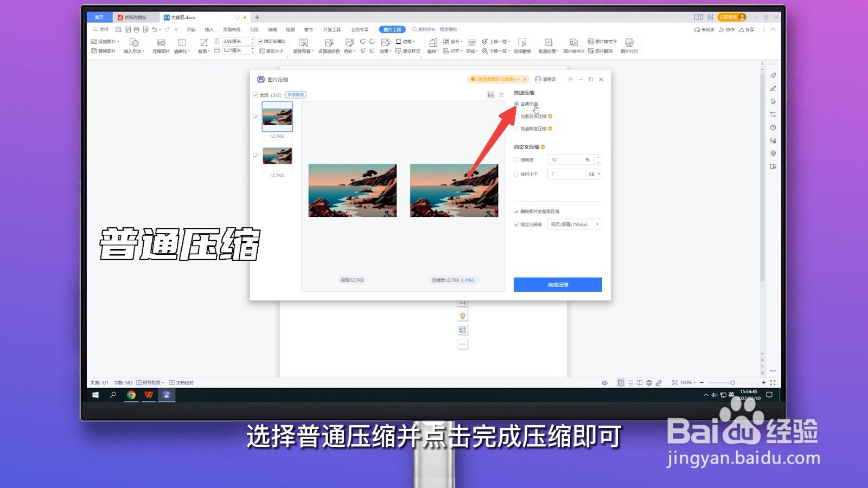Open the KB unit dropdown
The image size is (868, 488).
click(x=595, y=174)
